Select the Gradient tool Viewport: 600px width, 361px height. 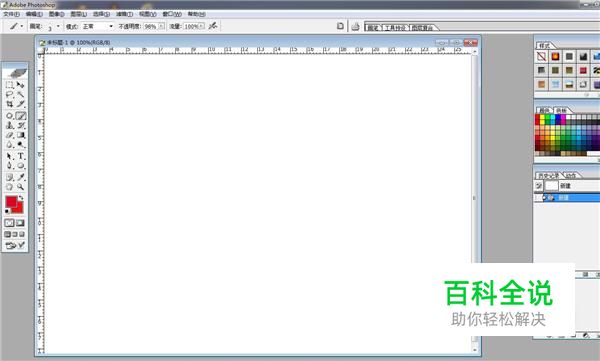click(21, 135)
